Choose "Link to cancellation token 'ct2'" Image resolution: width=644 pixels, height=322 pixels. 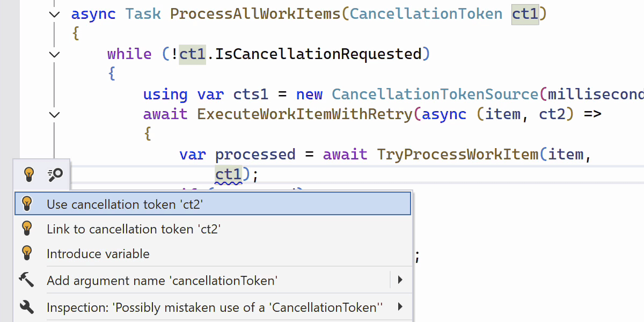(134, 229)
